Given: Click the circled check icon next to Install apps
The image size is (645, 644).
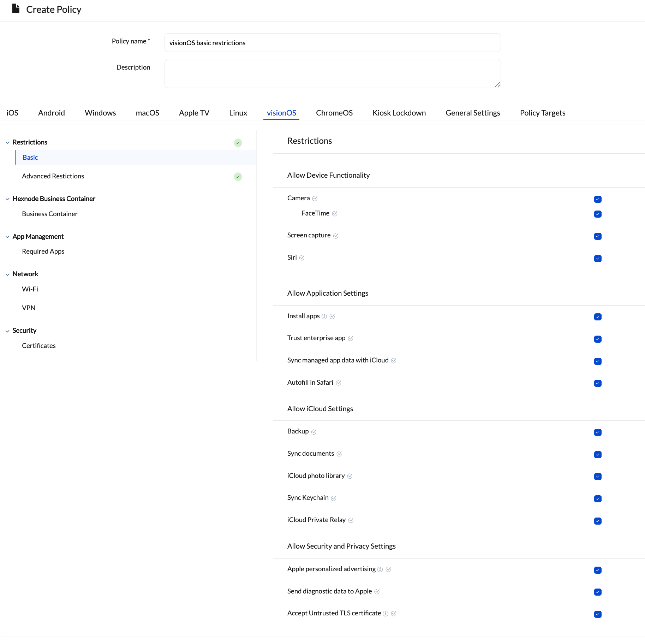Looking at the screenshot, I should point(332,317).
